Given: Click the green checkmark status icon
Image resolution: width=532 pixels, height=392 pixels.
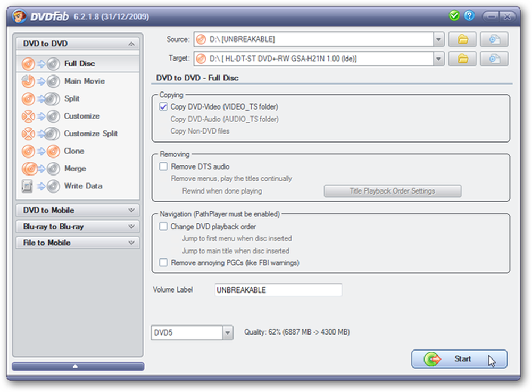Looking at the screenshot, I should 454,15.
